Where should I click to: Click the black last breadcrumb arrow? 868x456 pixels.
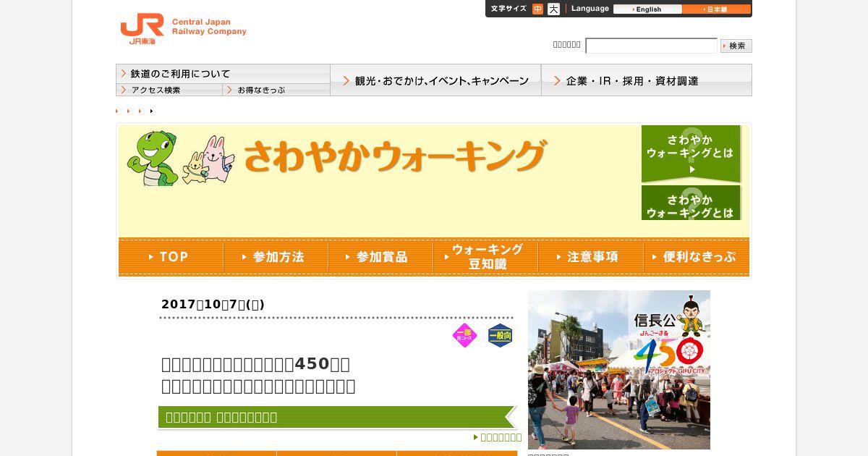[151, 111]
